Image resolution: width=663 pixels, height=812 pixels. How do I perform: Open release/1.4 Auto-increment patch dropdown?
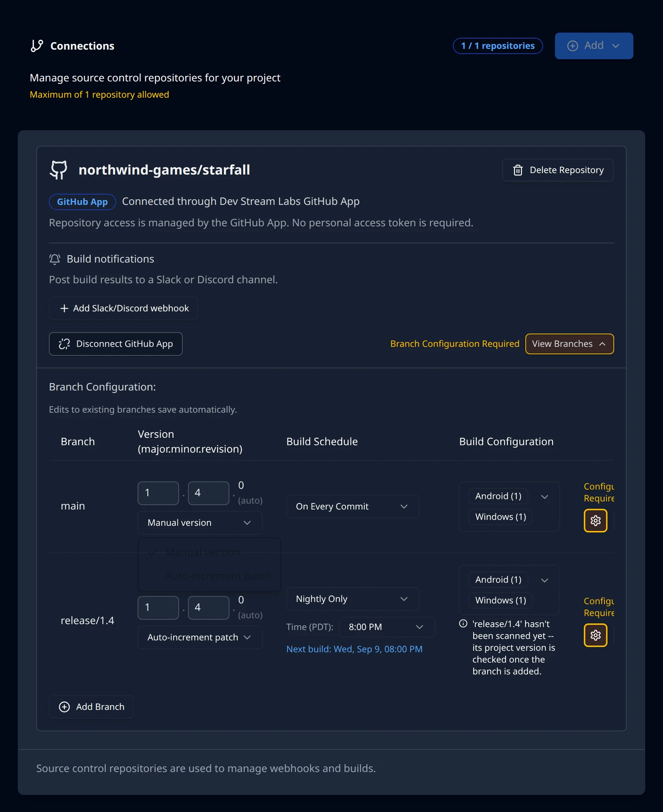(x=200, y=637)
